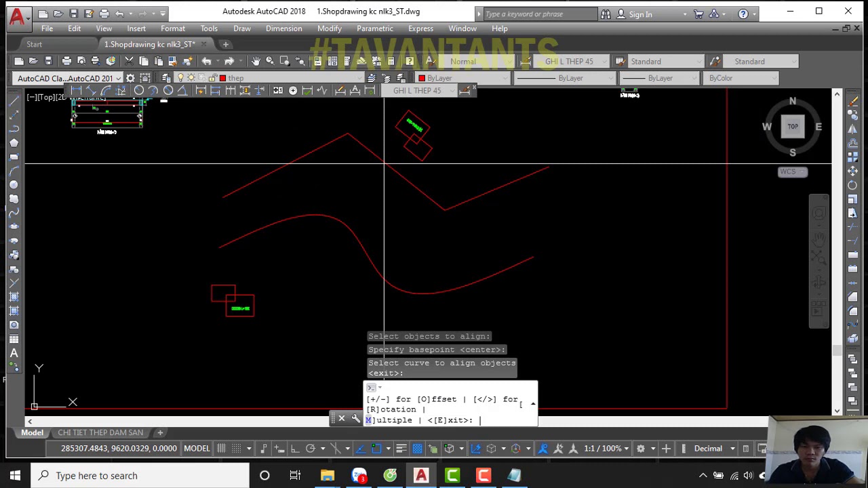Toggle Object Snap in status bar

coord(376,449)
